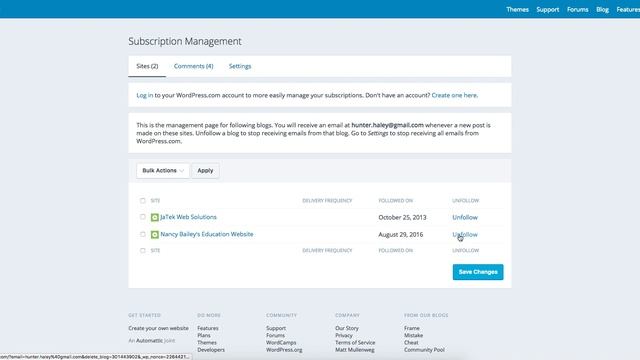Unfollow JaTek Web Solutions
Viewport: 640px width, 360px height.
pyautogui.click(x=465, y=218)
